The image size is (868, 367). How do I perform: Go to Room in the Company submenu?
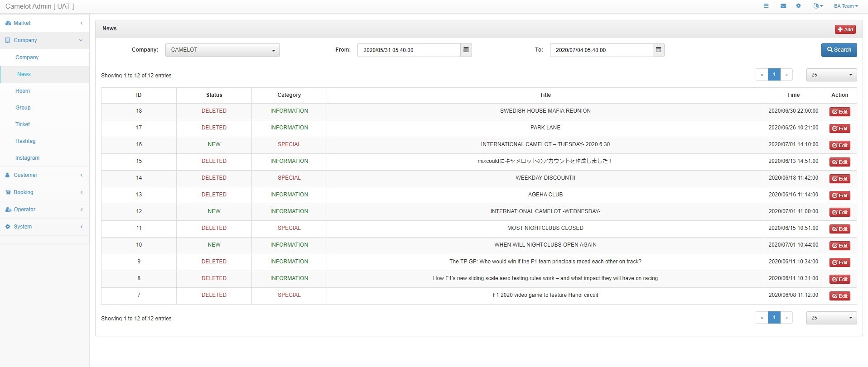[23, 91]
